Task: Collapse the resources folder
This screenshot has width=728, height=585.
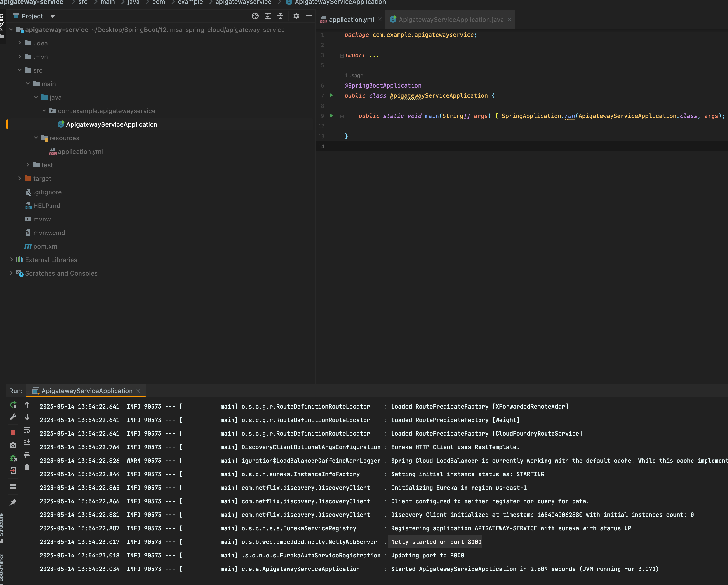Action: click(36, 138)
